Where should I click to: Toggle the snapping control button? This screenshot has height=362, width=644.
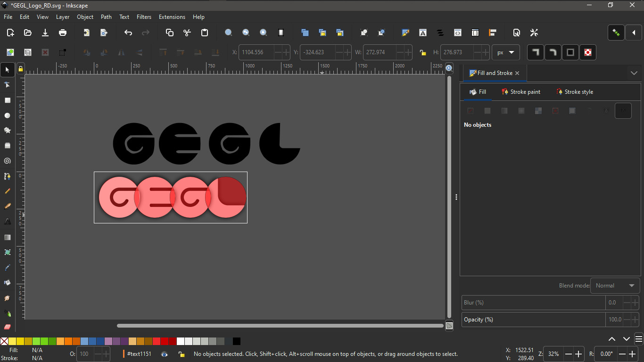point(616,33)
